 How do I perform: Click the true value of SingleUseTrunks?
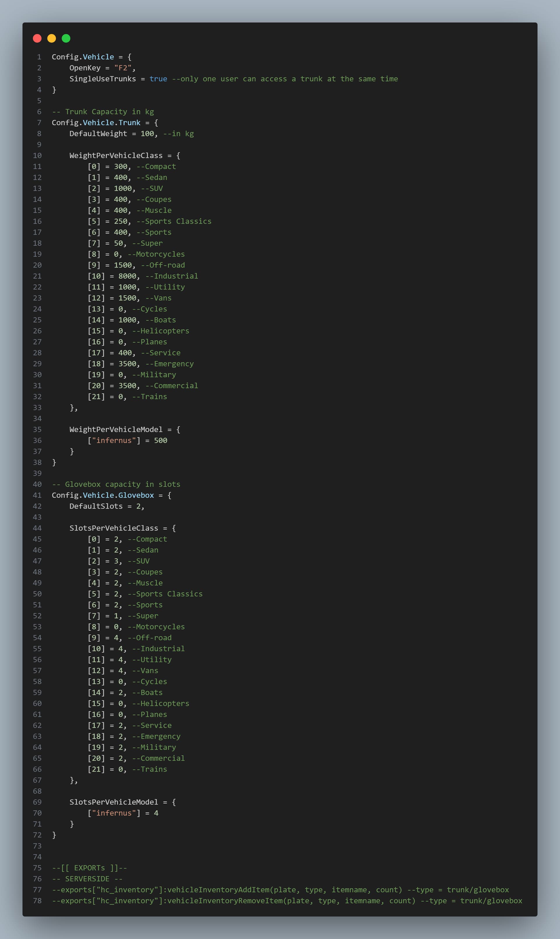[158, 79]
